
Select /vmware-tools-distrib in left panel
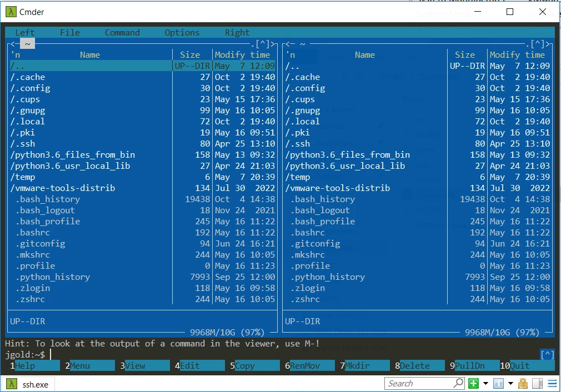click(x=142, y=188)
